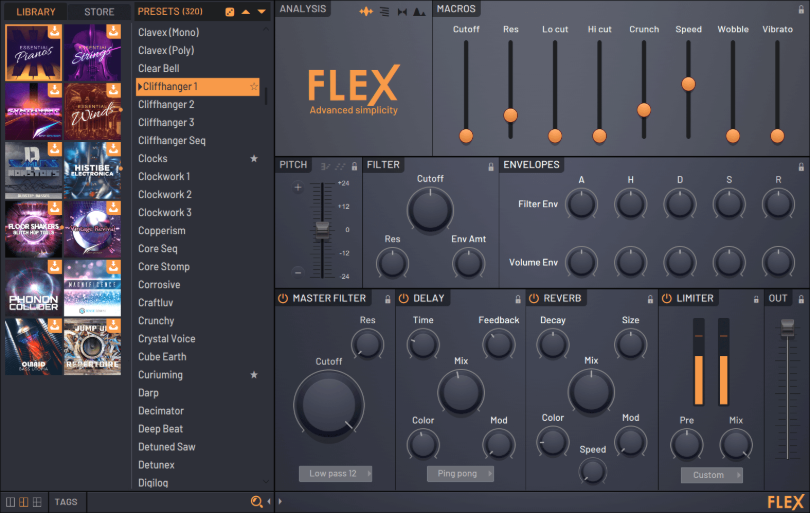Download the Essential Strings pack

[x=113, y=31]
